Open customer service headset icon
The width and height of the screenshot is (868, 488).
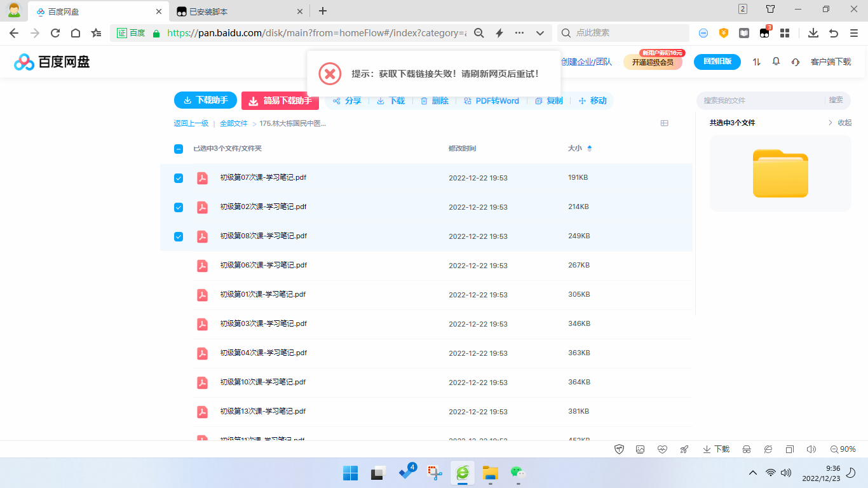(795, 62)
